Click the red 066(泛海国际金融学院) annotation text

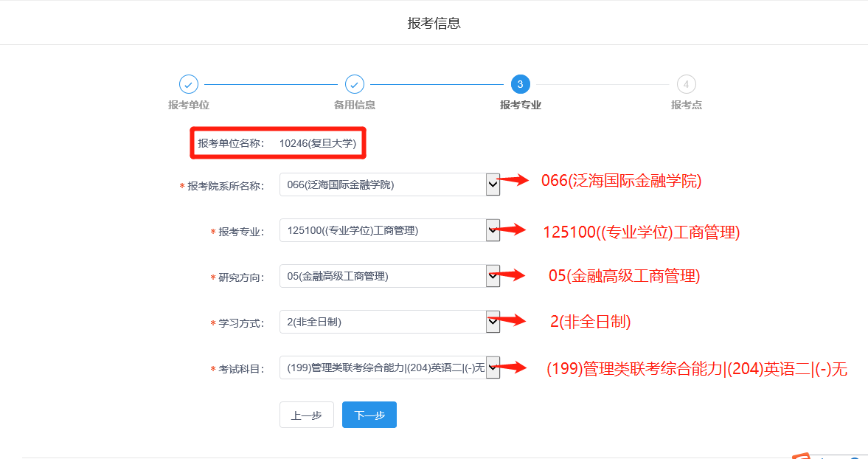[x=621, y=181]
